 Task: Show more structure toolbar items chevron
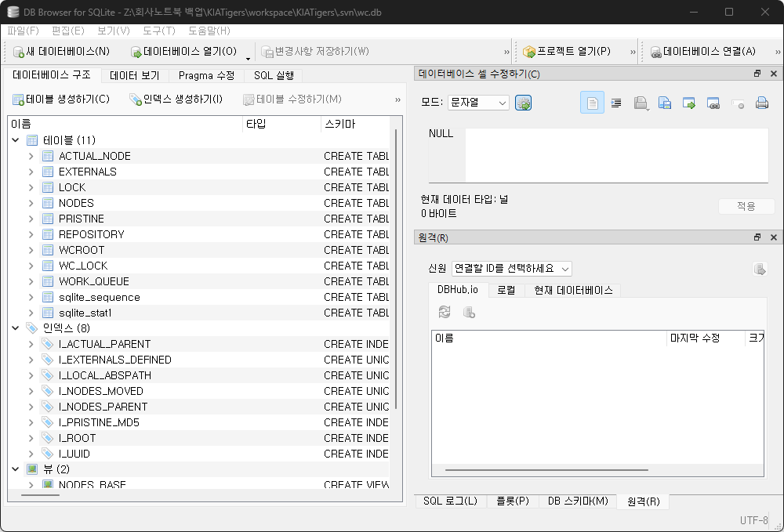[397, 100]
